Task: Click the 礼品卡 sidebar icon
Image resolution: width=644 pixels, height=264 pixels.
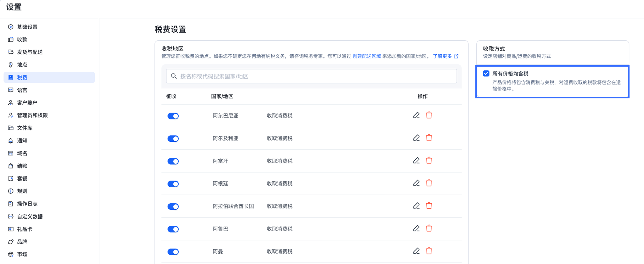Action: coord(11,229)
